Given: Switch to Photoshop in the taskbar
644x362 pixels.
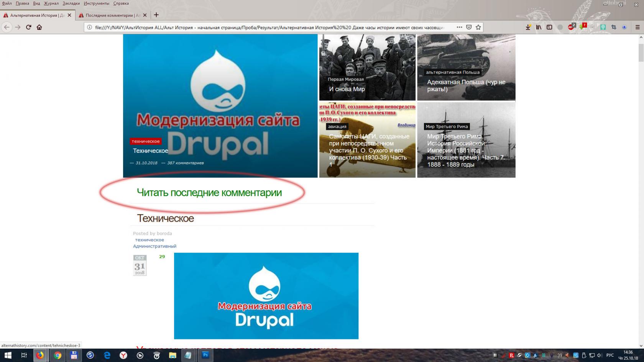Looking at the screenshot, I should point(205,355).
